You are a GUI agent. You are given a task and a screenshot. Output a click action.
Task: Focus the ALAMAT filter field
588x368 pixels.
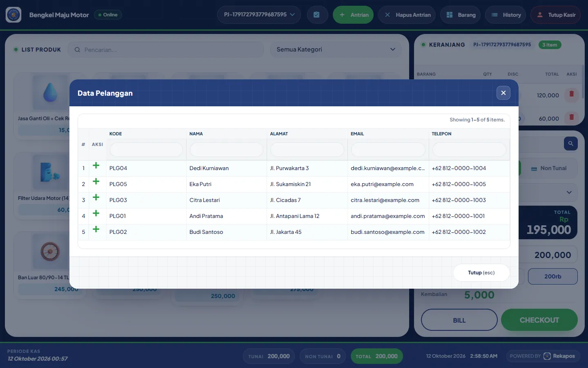point(307,150)
